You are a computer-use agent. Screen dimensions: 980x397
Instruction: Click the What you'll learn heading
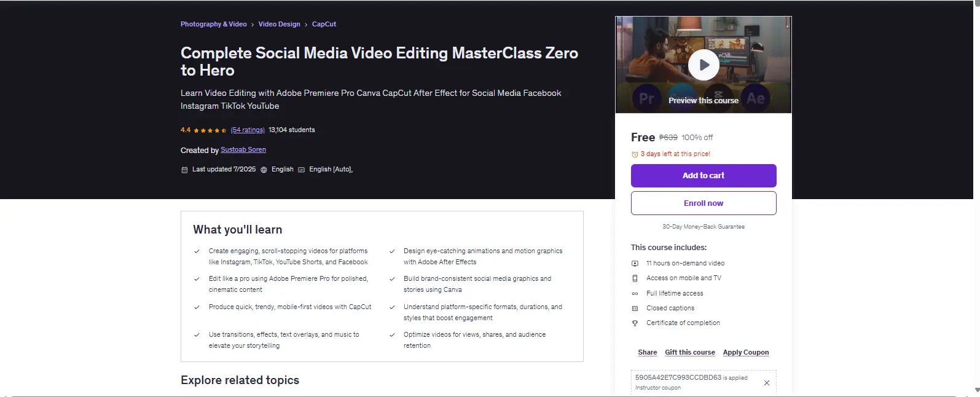238,230
